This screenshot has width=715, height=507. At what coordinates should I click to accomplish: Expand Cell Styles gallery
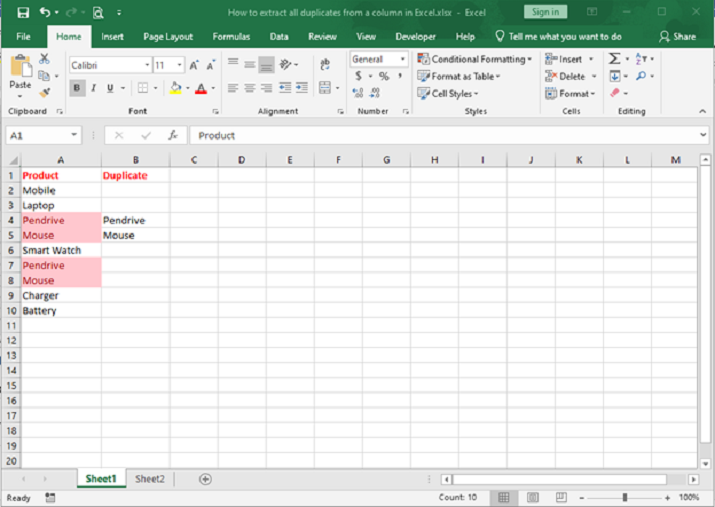click(448, 93)
